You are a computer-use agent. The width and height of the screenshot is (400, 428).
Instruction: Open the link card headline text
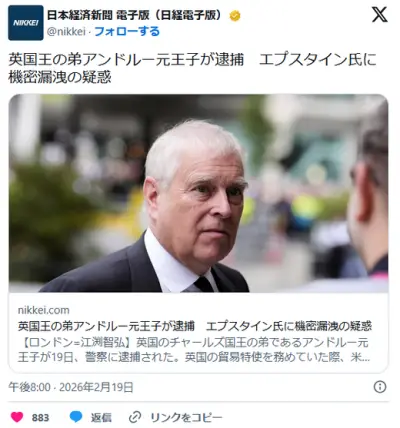point(195,326)
